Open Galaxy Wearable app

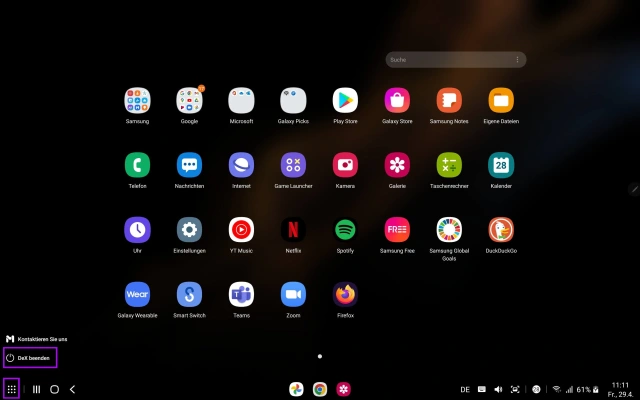(137, 294)
